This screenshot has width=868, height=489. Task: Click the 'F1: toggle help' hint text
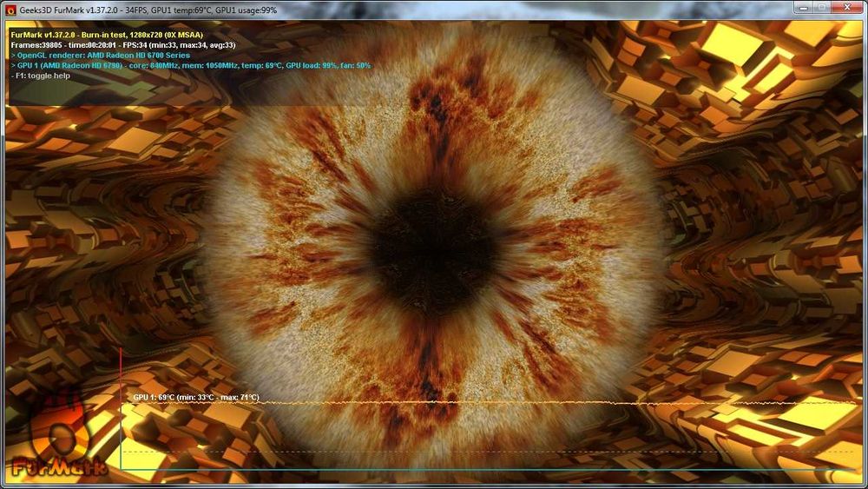[x=41, y=76]
